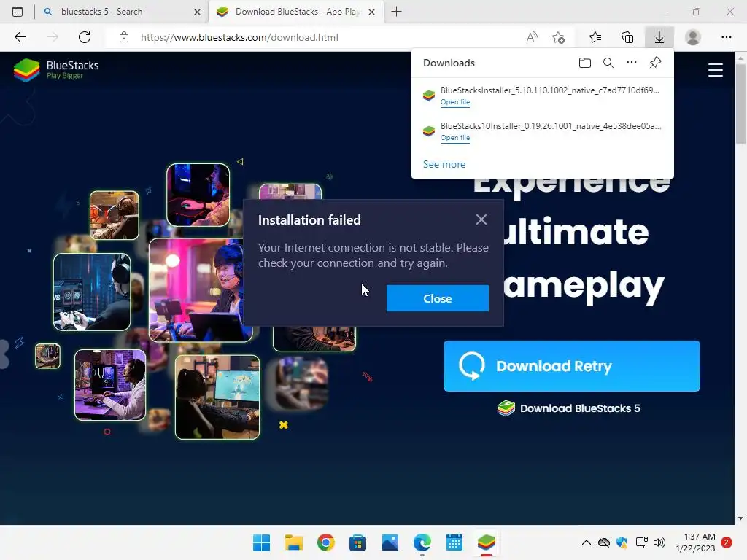Switch to Microsoft Edge on taskbar
The width and height of the screenshot is (747, 560).
(x=422, y=542)
